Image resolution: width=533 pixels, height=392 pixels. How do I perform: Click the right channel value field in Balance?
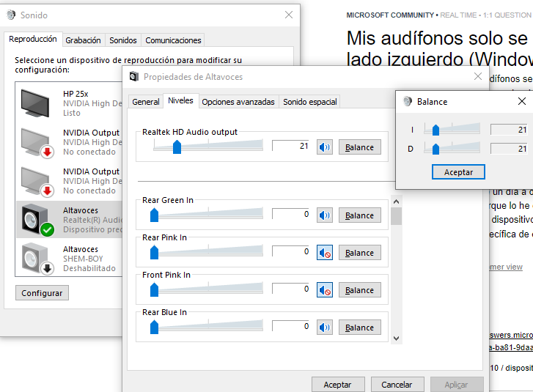[509, 149]
